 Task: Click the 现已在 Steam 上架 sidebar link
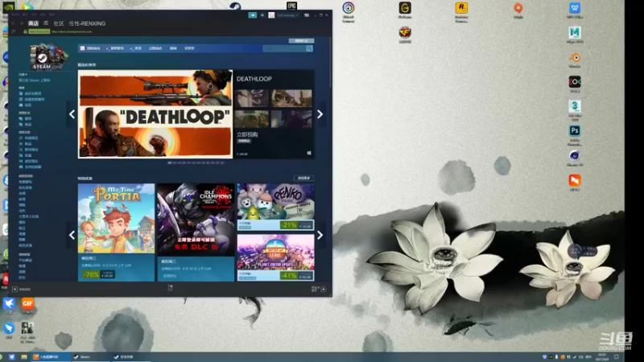[35, 80]
